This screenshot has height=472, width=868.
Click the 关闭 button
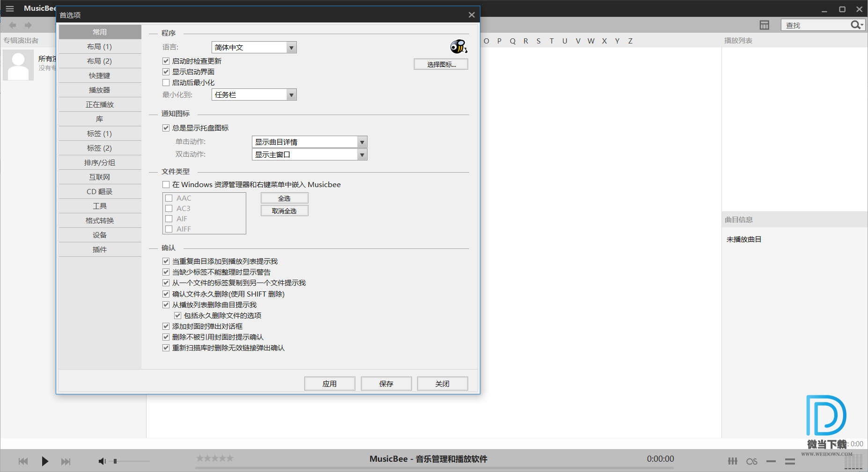tap(442, 384)
